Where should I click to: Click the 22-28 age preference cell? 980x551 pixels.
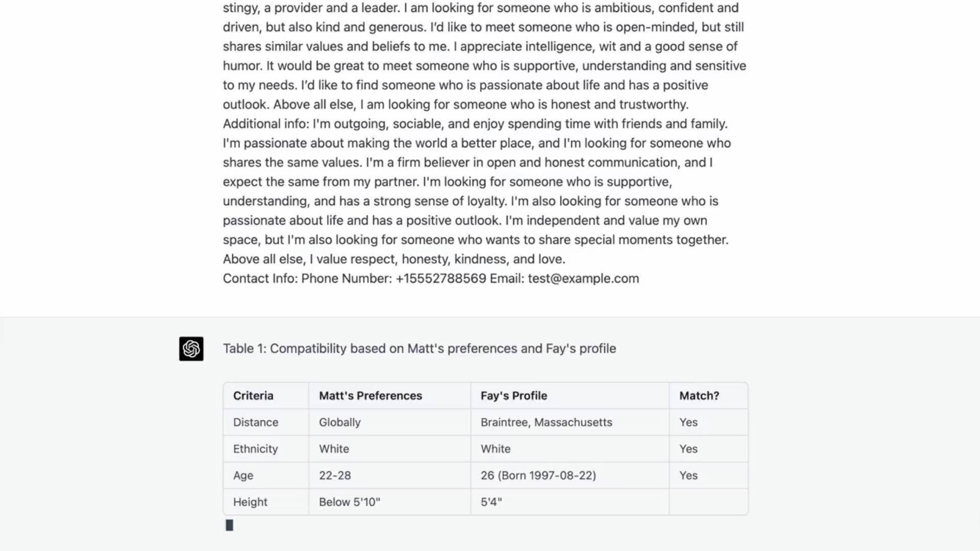pyautogui.click(x=335, y=475)
